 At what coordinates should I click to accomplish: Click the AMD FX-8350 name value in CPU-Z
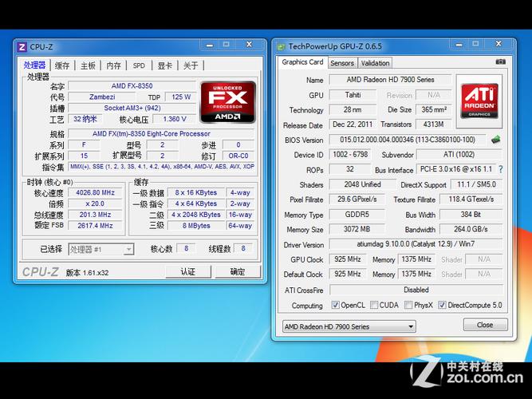point(132,86)
